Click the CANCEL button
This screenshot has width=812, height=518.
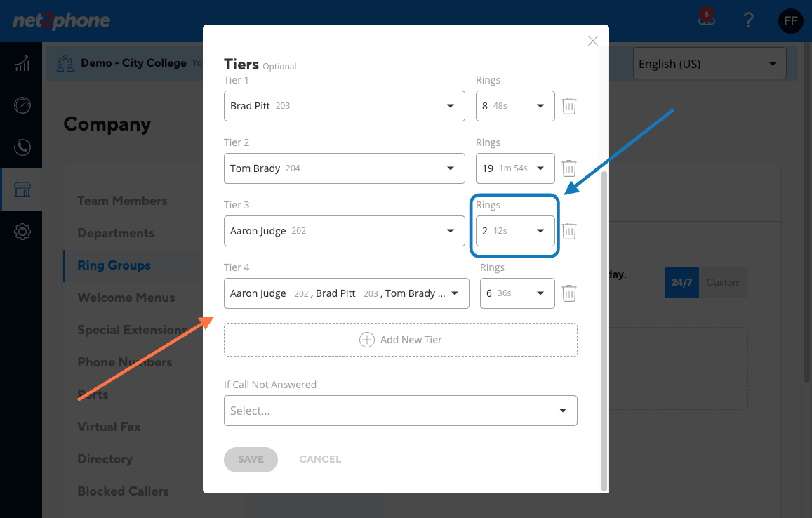click(320, 460)
